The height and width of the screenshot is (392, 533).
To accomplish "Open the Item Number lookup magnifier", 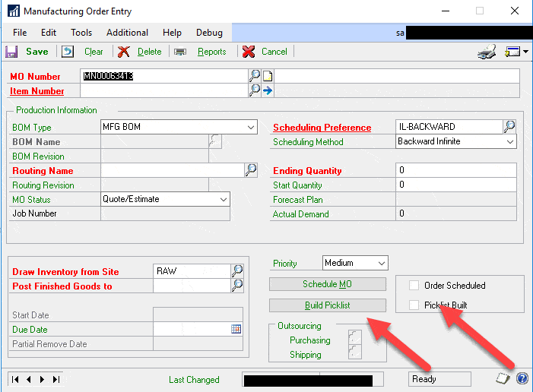I will point(255,90).
